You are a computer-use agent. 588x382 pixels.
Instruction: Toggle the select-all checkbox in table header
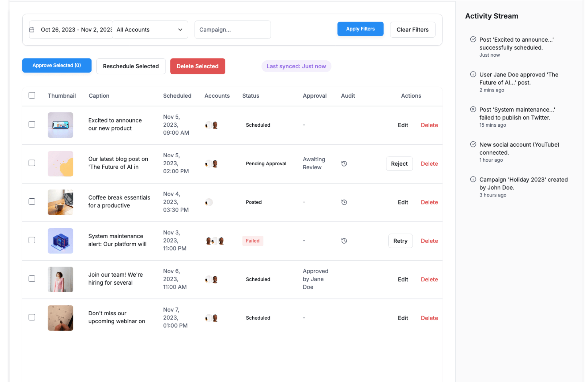(32, 95)
